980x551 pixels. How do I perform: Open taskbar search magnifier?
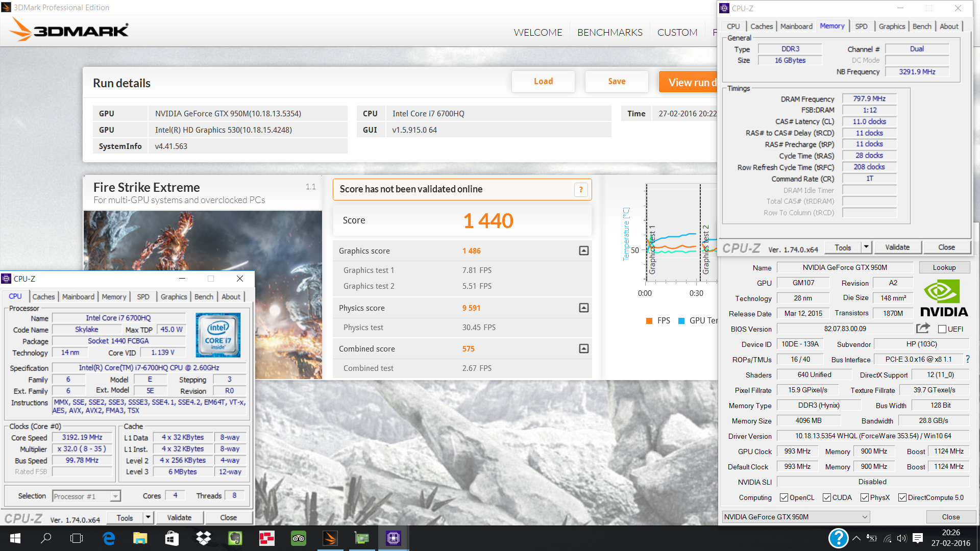point(46,538)
